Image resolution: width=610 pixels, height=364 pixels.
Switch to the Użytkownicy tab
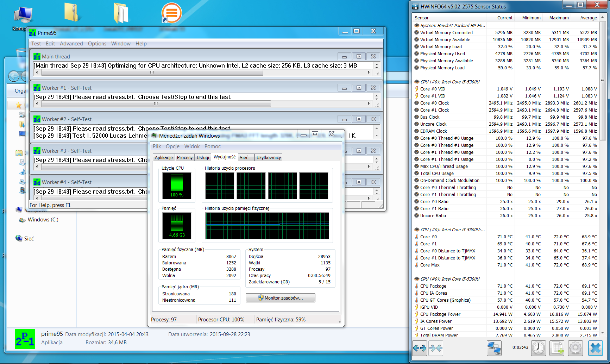(x=269, y=157)
